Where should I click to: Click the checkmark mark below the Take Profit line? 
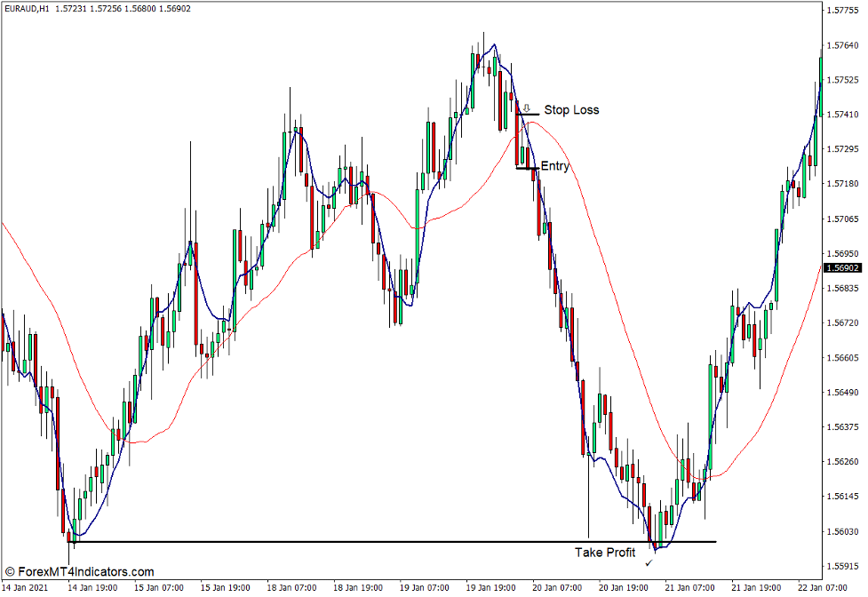649,563
